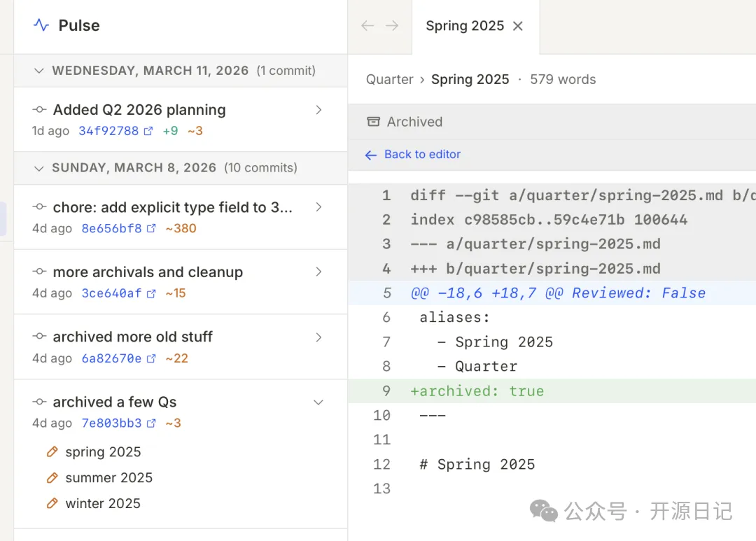Image resolution: width=756 pixels, height=541 pixels.
Task: Click commit node icon beside Added Q2 2026 planning
Action: [39, 110]
